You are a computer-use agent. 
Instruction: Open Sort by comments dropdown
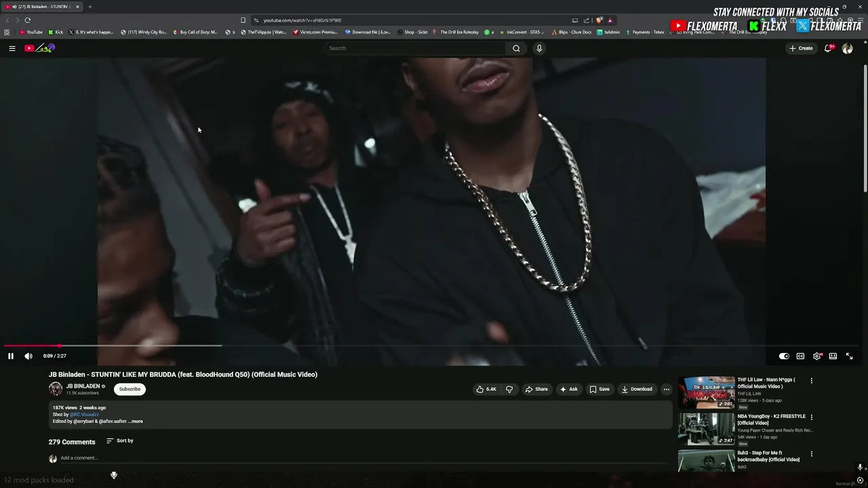pyautogui.click(x=120, y=441)
